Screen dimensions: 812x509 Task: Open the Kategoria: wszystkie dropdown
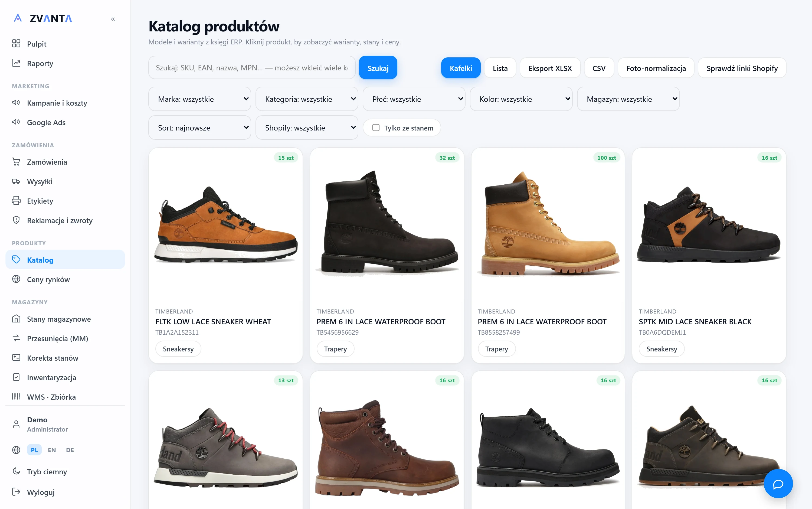(x=307, y=99)
